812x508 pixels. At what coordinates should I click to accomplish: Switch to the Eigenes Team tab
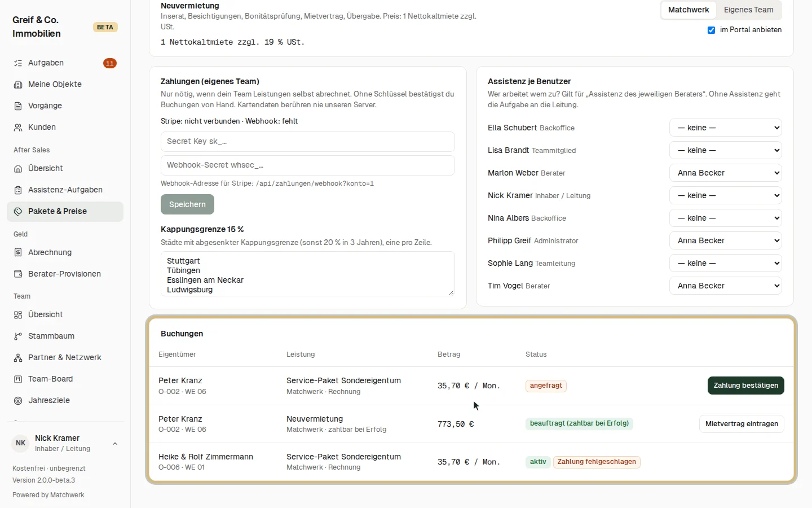748,10
